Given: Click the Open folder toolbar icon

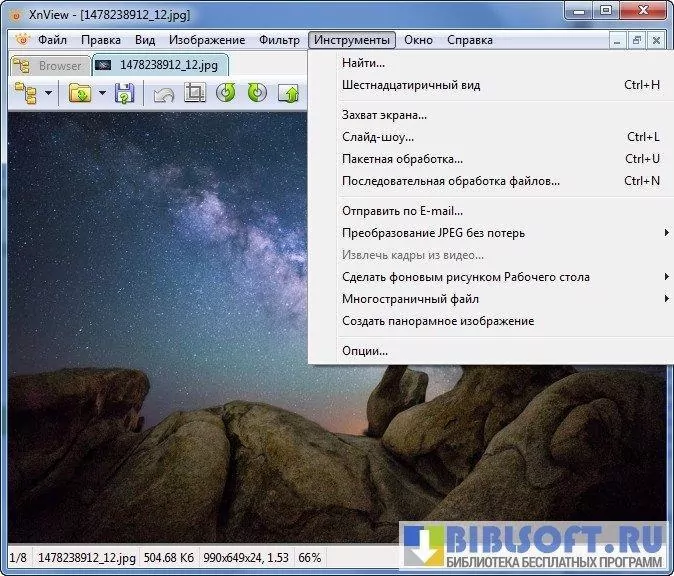Looking at the screenshot, I should pyautogui.click(x=78, y=94).
